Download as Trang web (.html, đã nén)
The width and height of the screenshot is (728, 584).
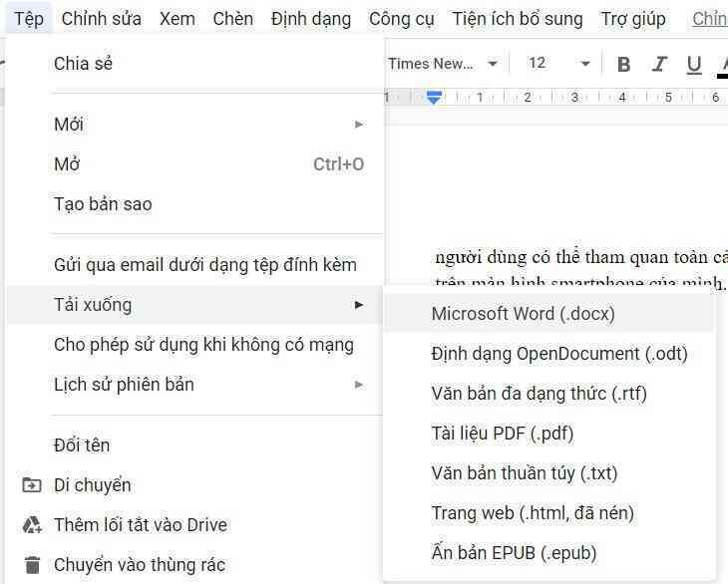548,513
